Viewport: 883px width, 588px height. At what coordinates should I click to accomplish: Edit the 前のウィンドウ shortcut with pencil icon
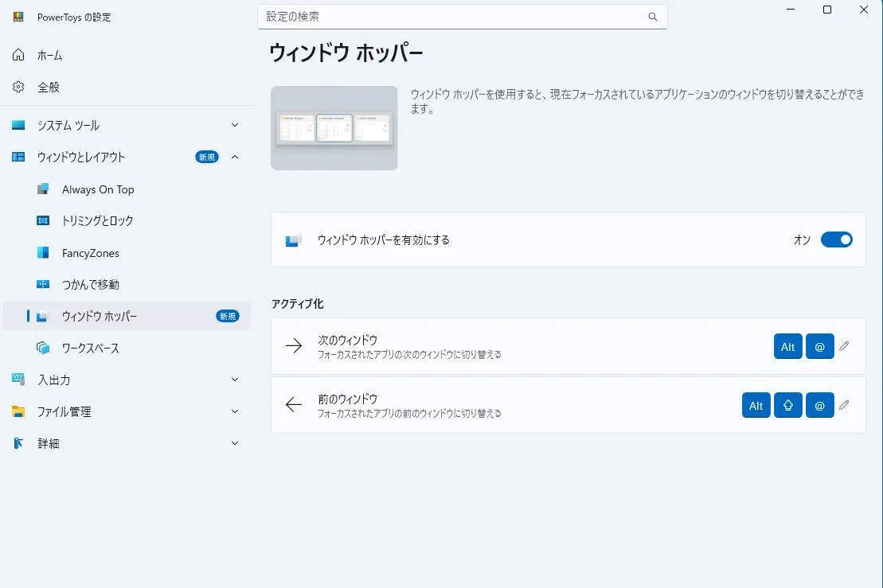(x=843, y=405)
